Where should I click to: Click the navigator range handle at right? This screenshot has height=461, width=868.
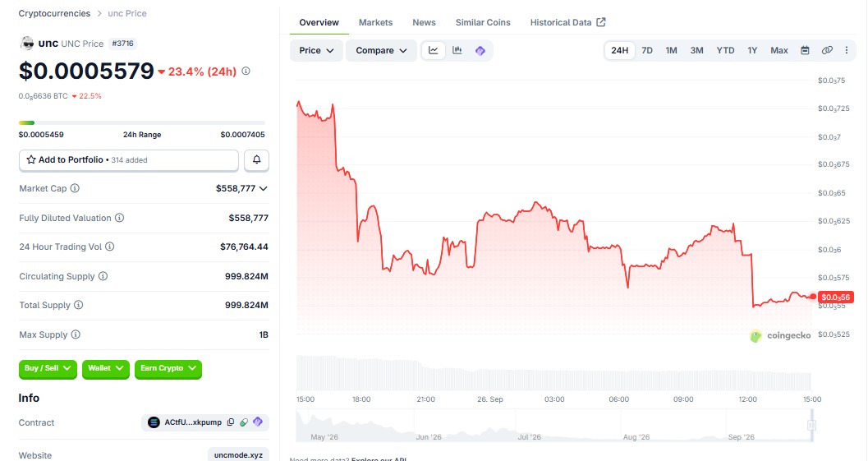[811, 425]
